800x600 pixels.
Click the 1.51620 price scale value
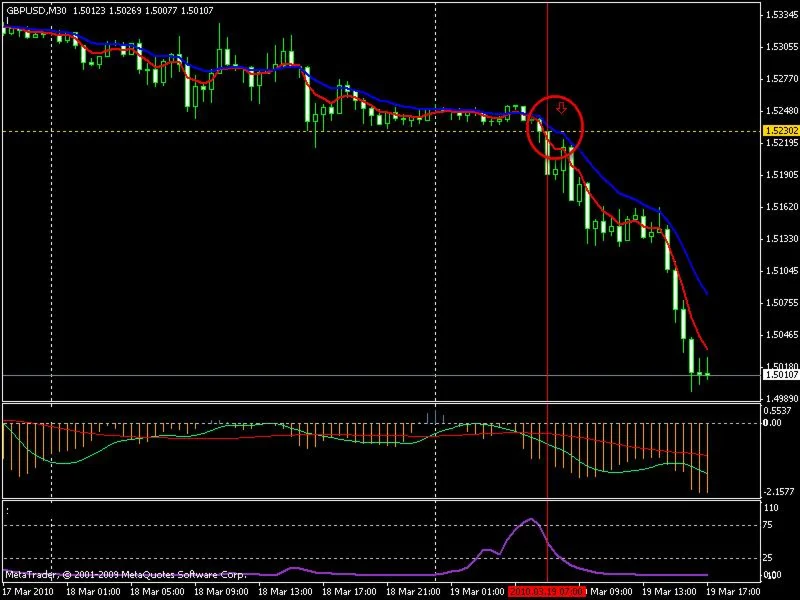[x=782, y=207]
